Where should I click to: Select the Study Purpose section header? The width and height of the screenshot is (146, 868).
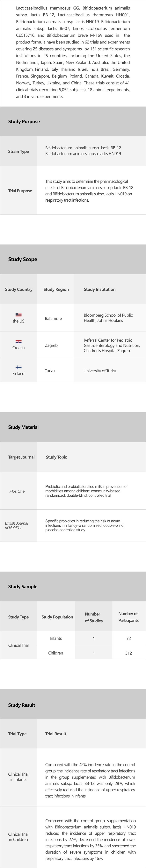[x=24, y=122]
